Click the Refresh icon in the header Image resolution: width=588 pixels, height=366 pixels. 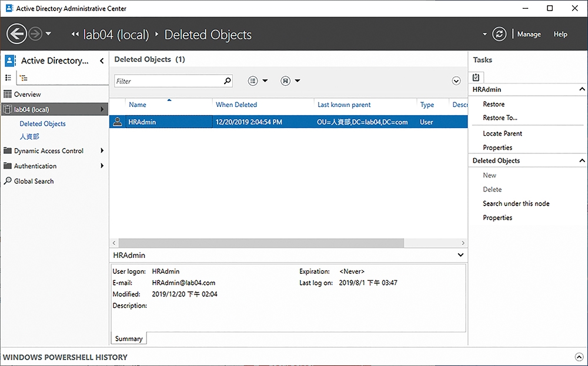(499, 34)
